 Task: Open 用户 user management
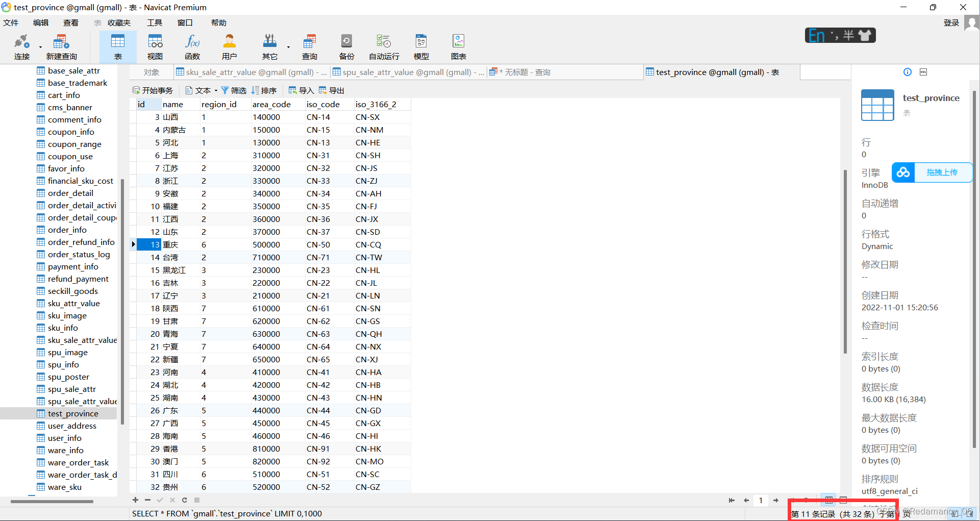[x=230, y=46]
